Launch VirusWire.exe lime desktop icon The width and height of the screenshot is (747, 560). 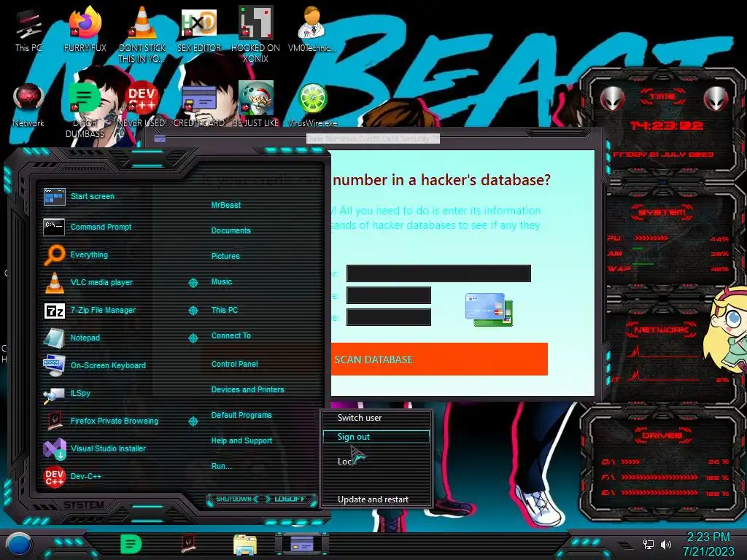pos(312,106)
